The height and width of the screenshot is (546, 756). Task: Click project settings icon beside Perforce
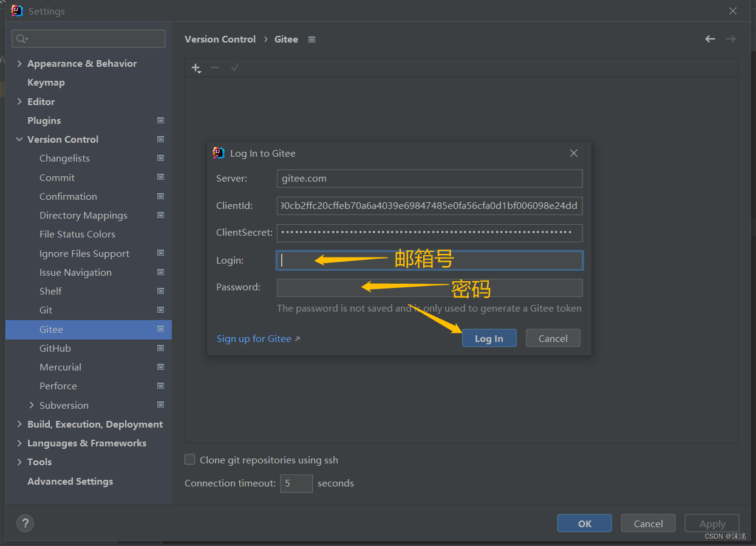point(160,386)
